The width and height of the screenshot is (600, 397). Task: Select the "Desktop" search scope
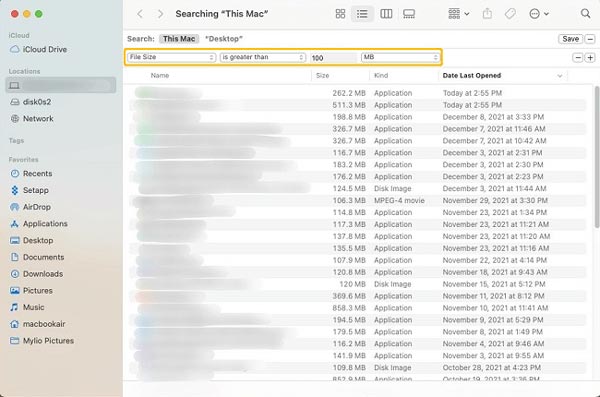coord(224,39)
